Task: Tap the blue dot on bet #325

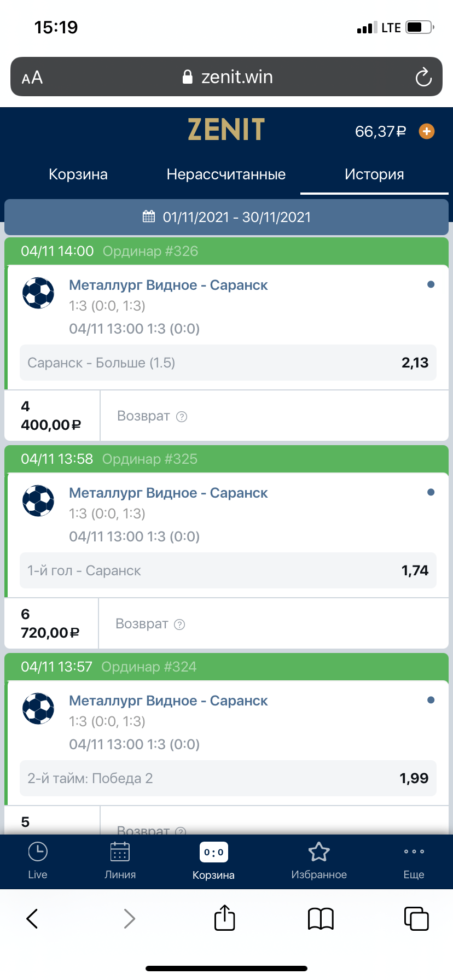Action: pos(431,492)
